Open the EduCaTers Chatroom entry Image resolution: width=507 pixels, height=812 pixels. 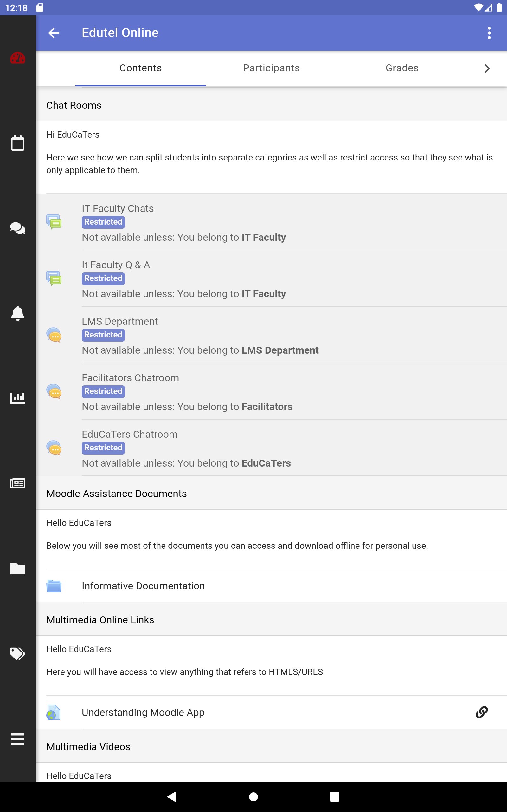(x=130, y=434)
